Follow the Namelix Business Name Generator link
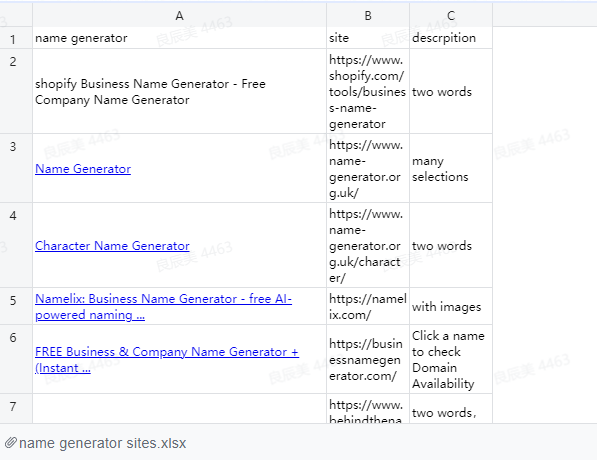597x460 pixels. pos(163,307)
